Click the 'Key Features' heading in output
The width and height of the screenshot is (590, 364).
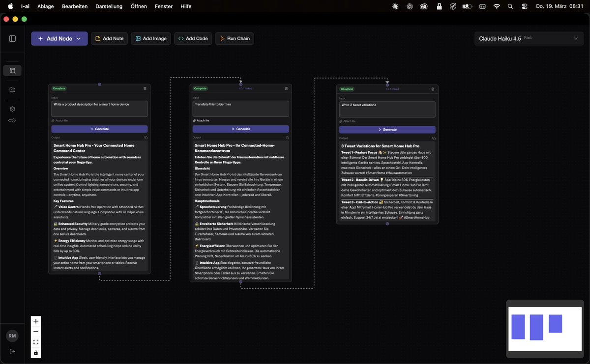point(63,201)
